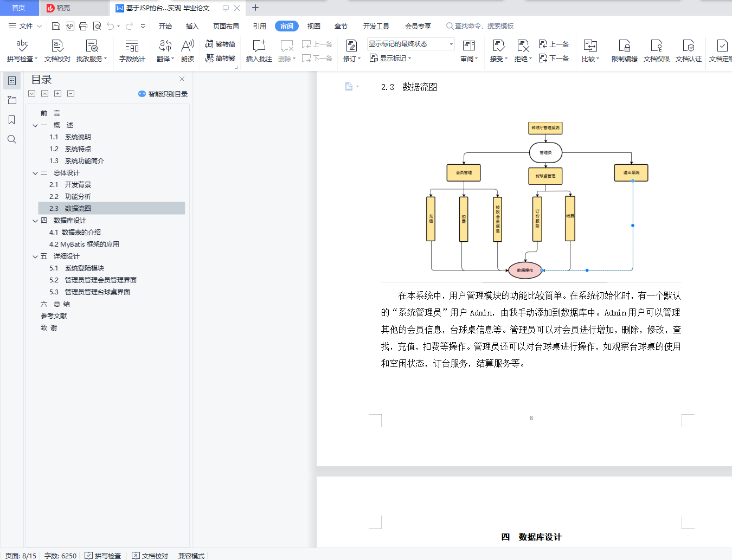Jump to 5.1 系统登陆模块 in outline
Viewport: 732px width, 560px height.
click(76, 268)
